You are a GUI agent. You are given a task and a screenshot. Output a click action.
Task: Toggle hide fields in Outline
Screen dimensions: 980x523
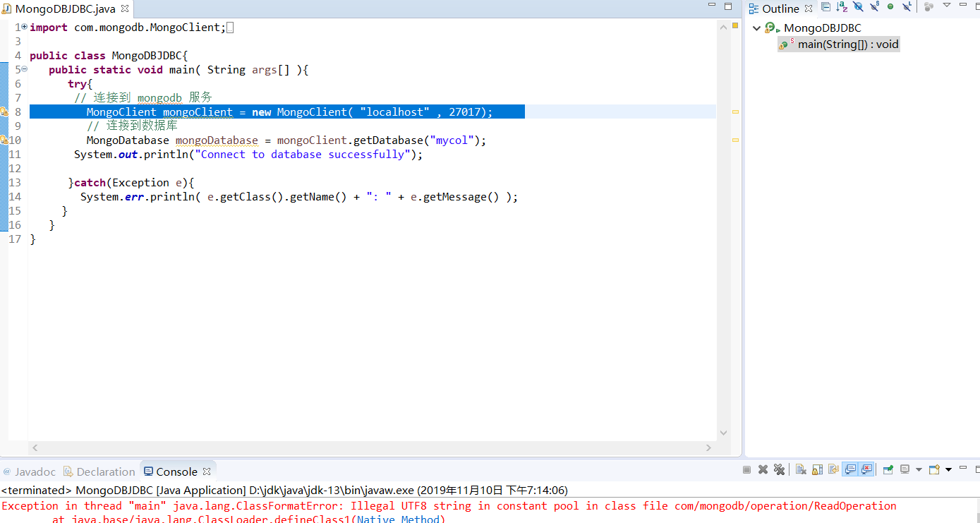tap(858, 7)
